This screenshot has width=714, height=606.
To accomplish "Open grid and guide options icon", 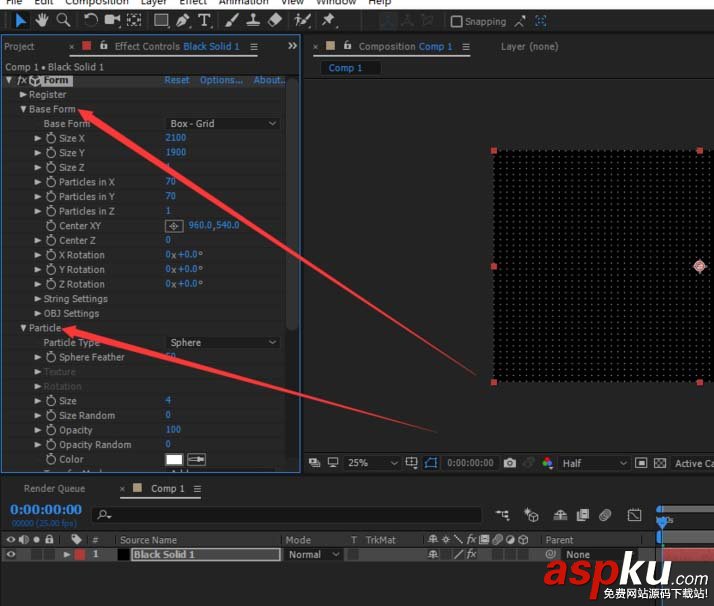I will pyautogui.click(x=411, y=463).
